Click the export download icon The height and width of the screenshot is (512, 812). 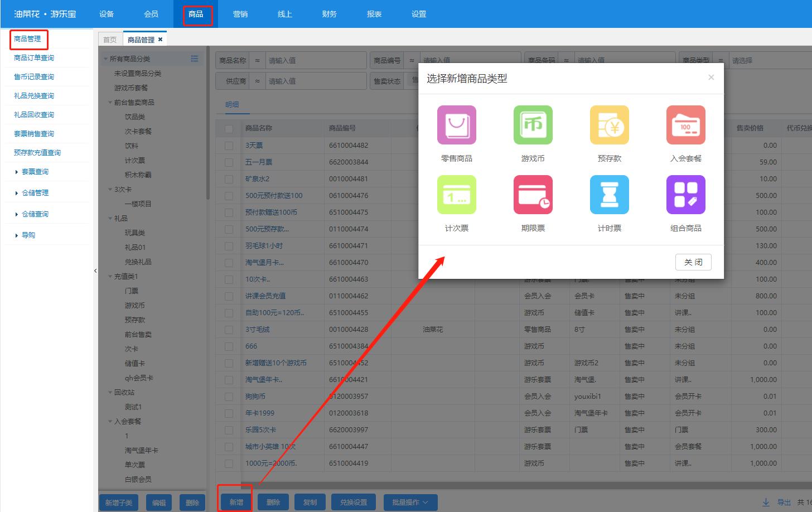click(x=766, y=502)
